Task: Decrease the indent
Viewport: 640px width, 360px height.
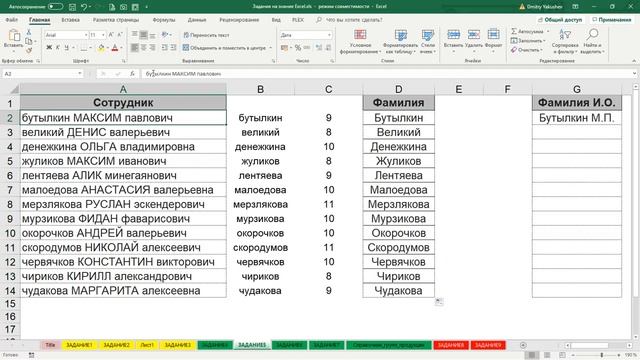Action: 164,48
